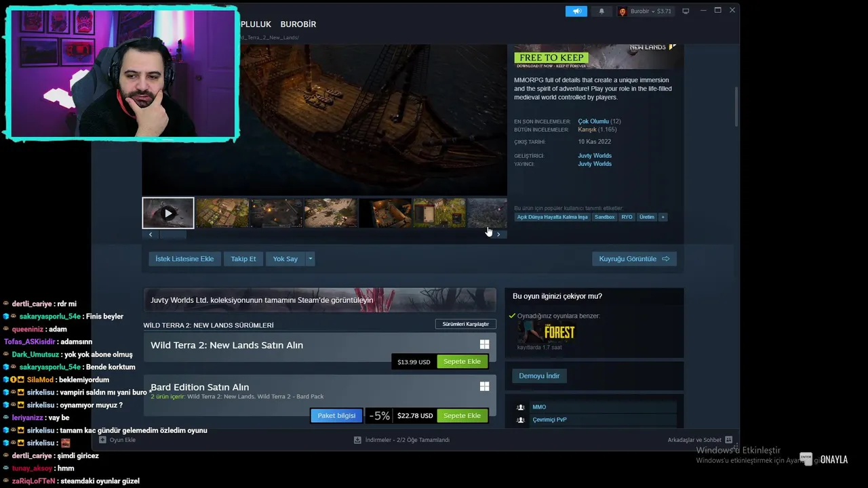868x488 pixels.
Task: Click Juvty Worlds publisher link
Action: click(x=595, y=164)
